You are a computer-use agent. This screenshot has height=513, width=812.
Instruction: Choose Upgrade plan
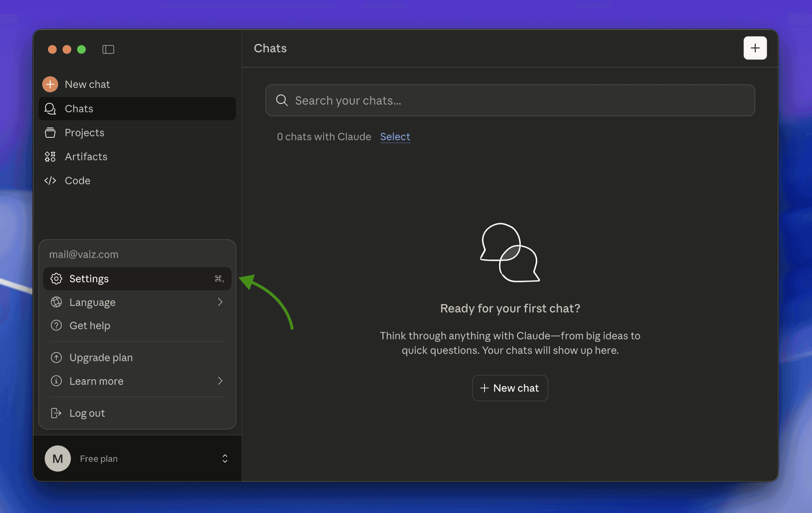click(x=101, y=358)
